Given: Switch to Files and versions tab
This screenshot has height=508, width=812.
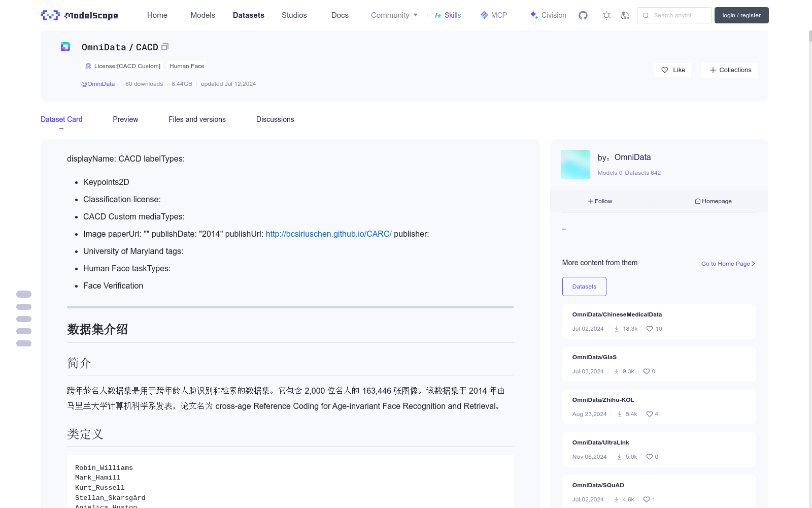Looking at the screenshot, I should click(x=197, y=119).
